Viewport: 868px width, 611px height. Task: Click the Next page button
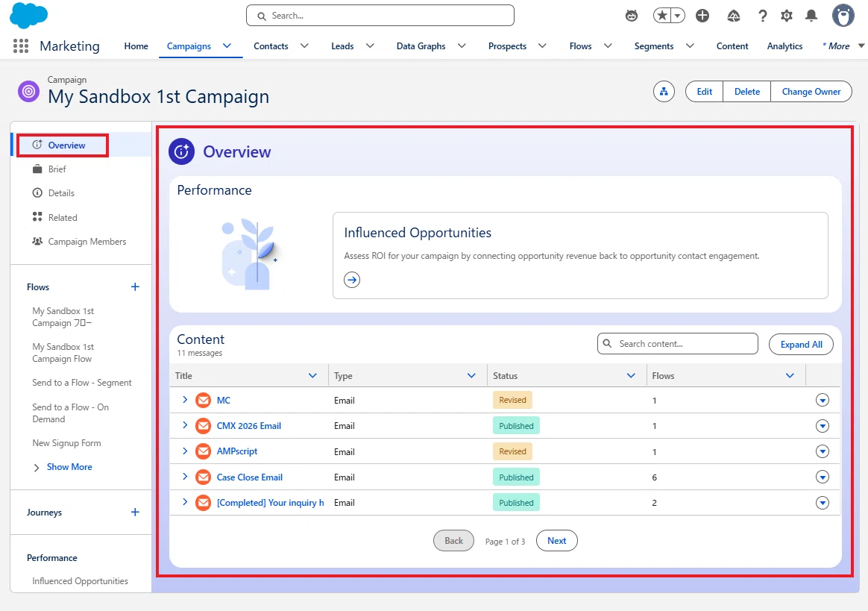pyautogui.click(x=556, y=541)
